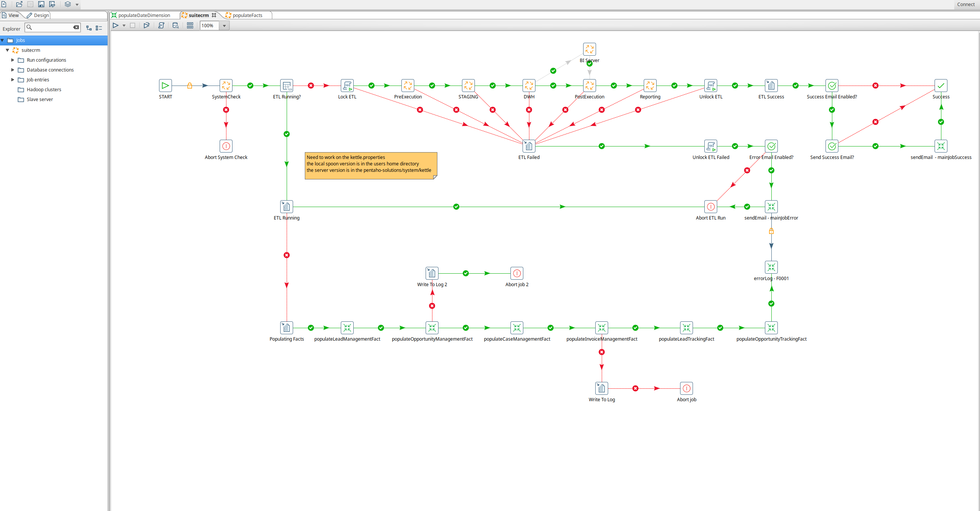The image size is (980, 511).
Task: Close the suitecrm tab
Action: [x=214, y=15]
